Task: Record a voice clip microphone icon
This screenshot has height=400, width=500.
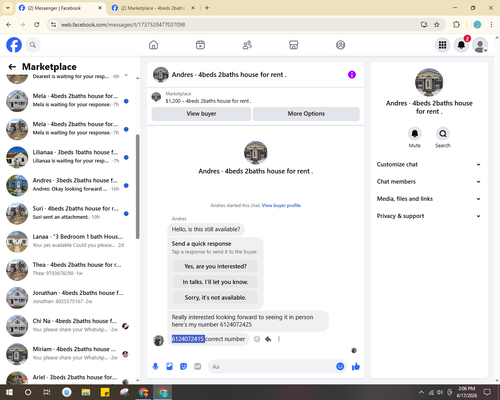Action: click(x=155, y=367)
